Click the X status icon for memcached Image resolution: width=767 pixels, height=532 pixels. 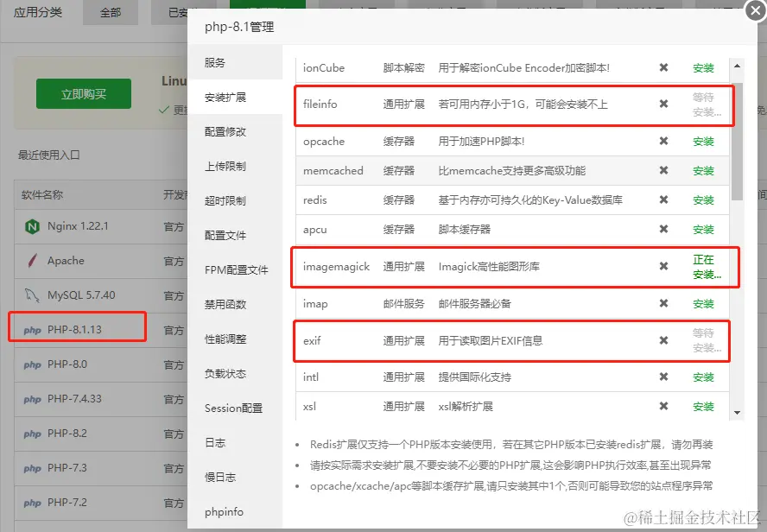coord(663,170)
